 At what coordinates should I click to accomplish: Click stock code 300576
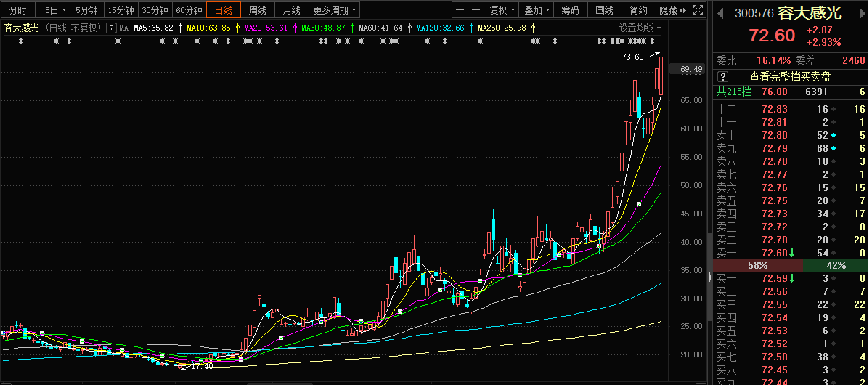coord(754,13)
